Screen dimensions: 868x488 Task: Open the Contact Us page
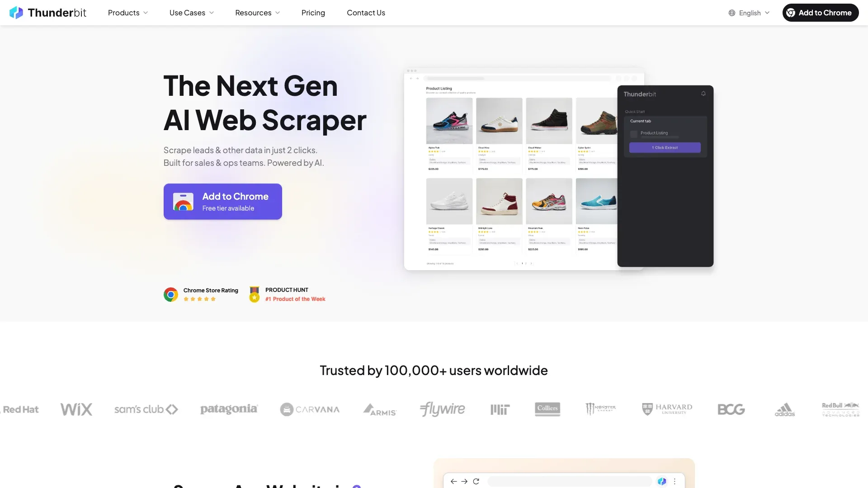click(x=366, y=13)
